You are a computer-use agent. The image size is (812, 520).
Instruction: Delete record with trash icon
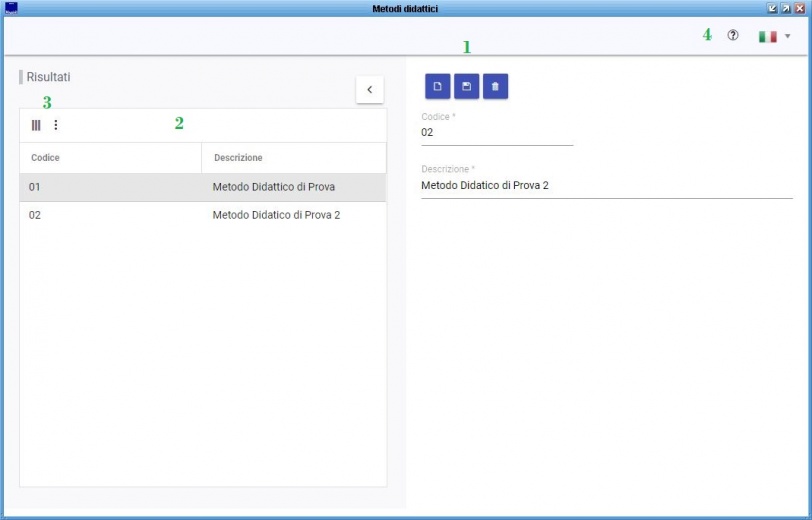(x=495, y=86)
